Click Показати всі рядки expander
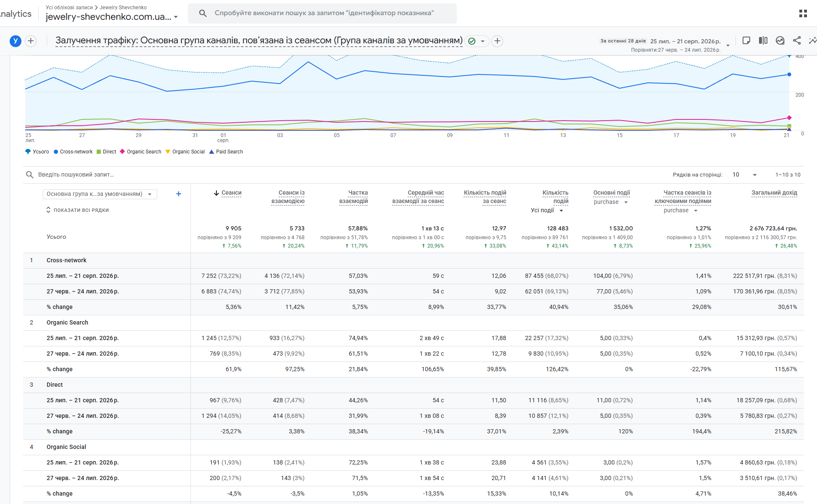 point(77,210)
